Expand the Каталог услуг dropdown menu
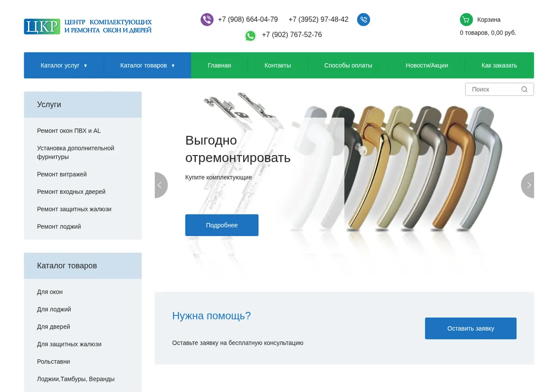This screenshot has height=392, width=558. click(x=64, y=65)
